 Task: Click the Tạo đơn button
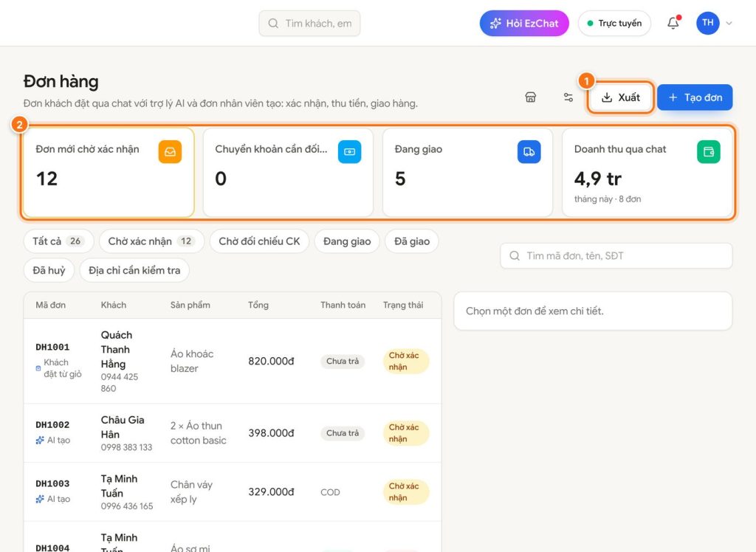coord(695,97)
